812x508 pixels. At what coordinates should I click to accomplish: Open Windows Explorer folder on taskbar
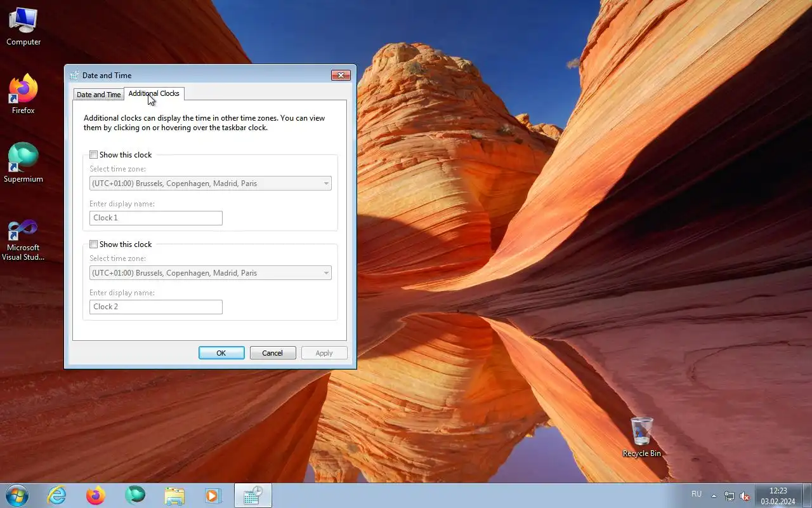point(174,495)
